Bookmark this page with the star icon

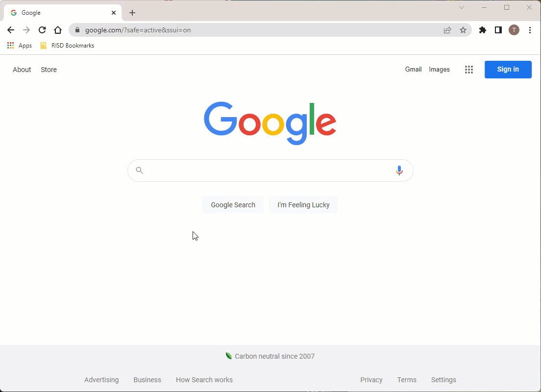tap(463, 30)
